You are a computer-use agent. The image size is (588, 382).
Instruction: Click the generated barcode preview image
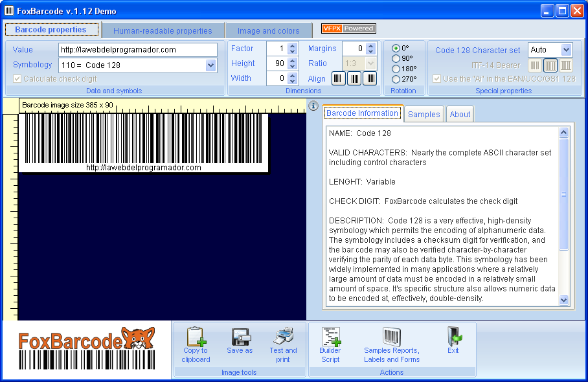[144, 143]
